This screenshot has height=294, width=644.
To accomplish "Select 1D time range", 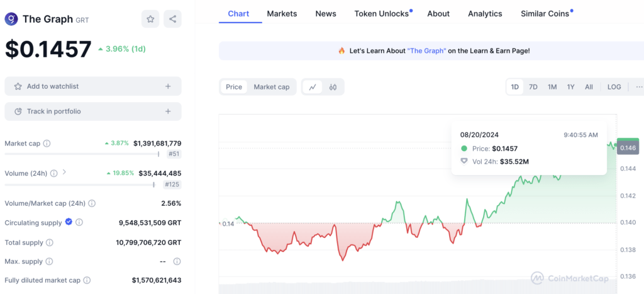I will [x=514, y=87].
